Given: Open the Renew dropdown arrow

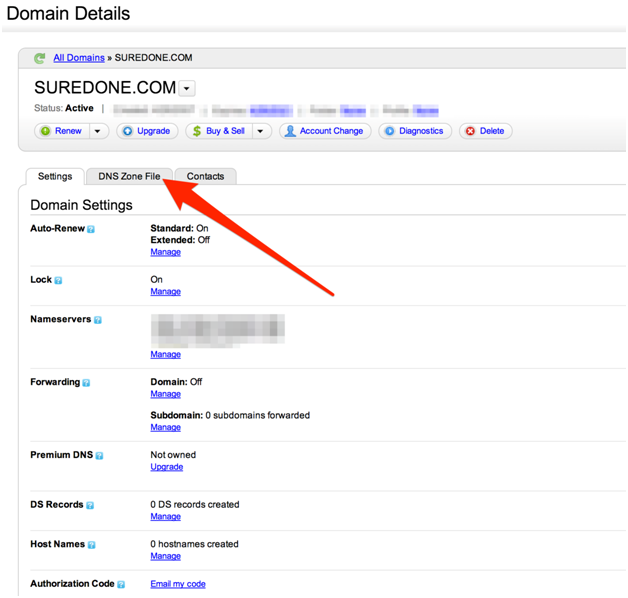Looking at the screenshot, I should 97,131.
